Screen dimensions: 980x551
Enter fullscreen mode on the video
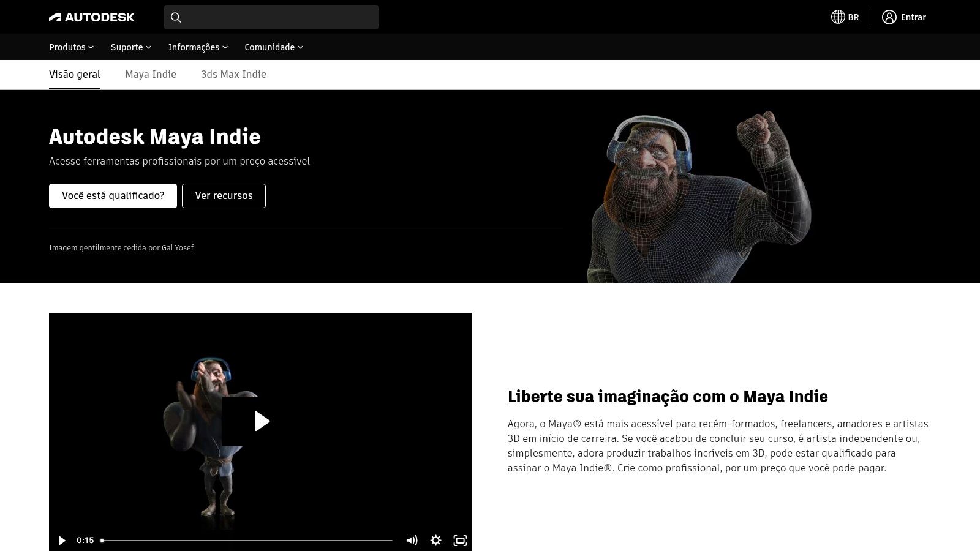tap(460, 541)
